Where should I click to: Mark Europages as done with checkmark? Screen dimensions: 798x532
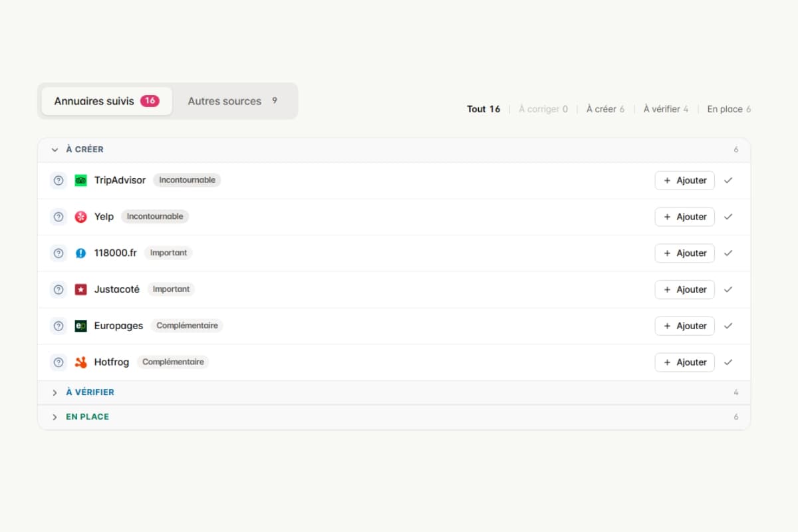click(x=728, y=326)
